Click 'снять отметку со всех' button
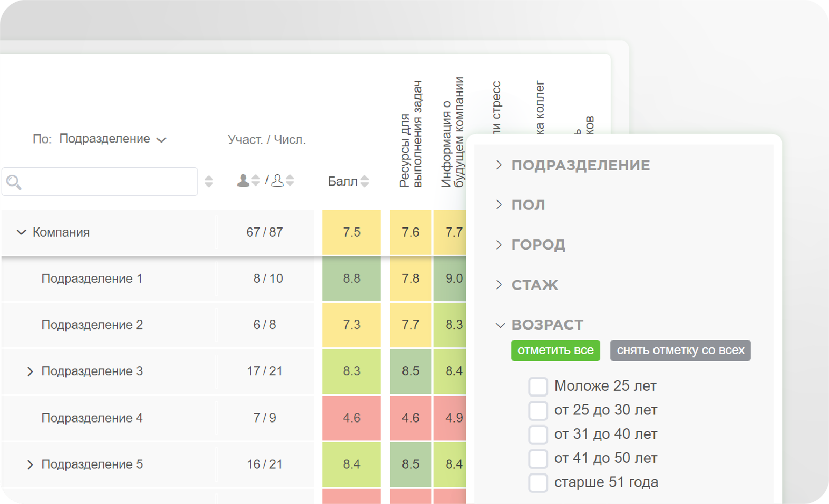829x504 pixels. 680,350
